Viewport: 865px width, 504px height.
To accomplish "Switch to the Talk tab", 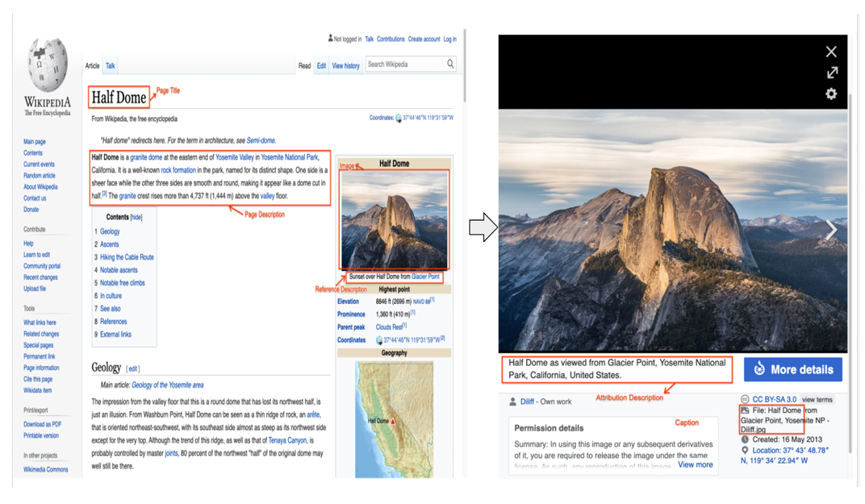I will 110,65.
